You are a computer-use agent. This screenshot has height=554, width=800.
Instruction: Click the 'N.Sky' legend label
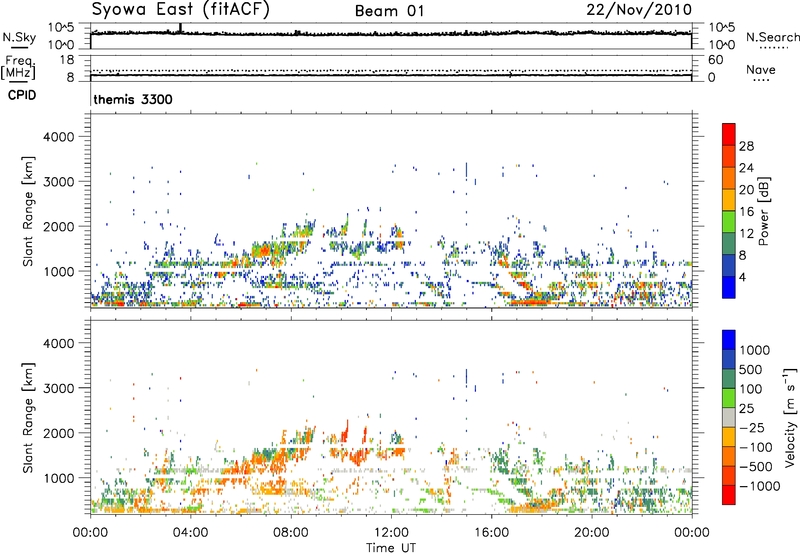[x=19, y=37]
